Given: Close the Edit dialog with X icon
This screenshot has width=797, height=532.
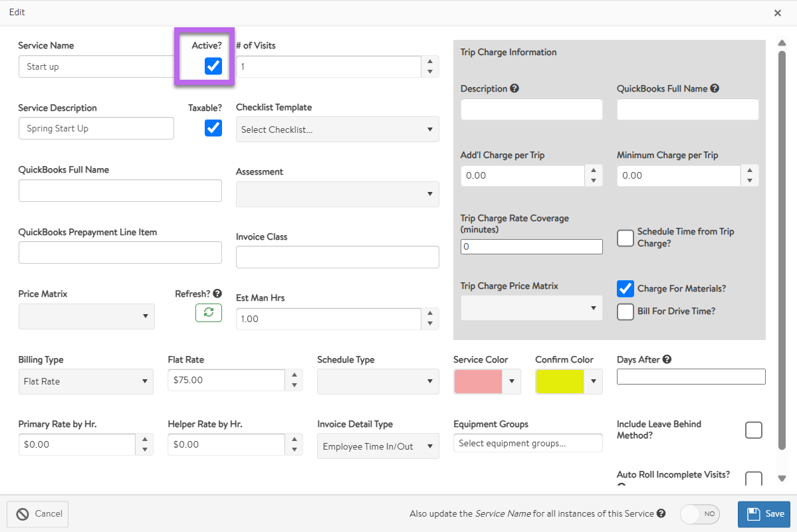Looking at the screenshot, I should [778, 13].
